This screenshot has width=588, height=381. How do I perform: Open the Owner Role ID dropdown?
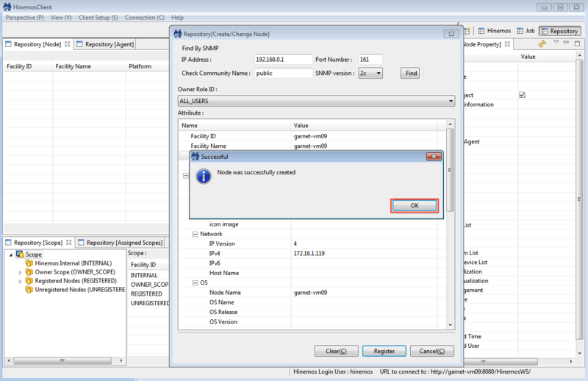[316, 101]
